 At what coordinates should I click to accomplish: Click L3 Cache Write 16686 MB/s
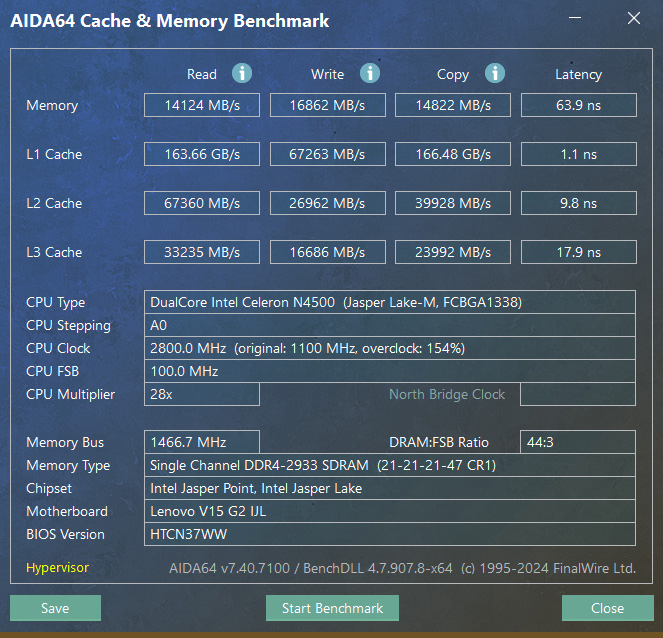pos(328,252)
